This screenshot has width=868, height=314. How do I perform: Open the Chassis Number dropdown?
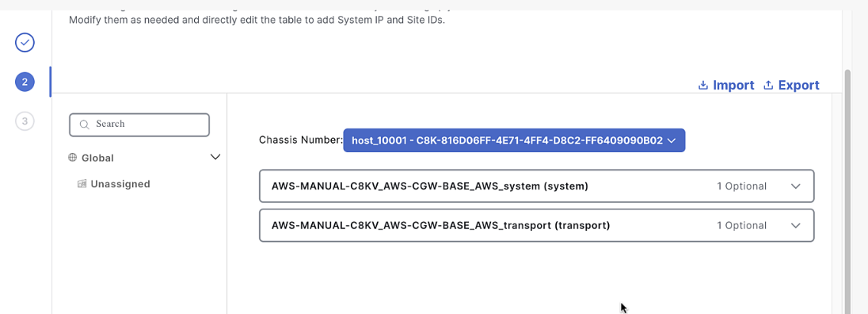(514, 140)
